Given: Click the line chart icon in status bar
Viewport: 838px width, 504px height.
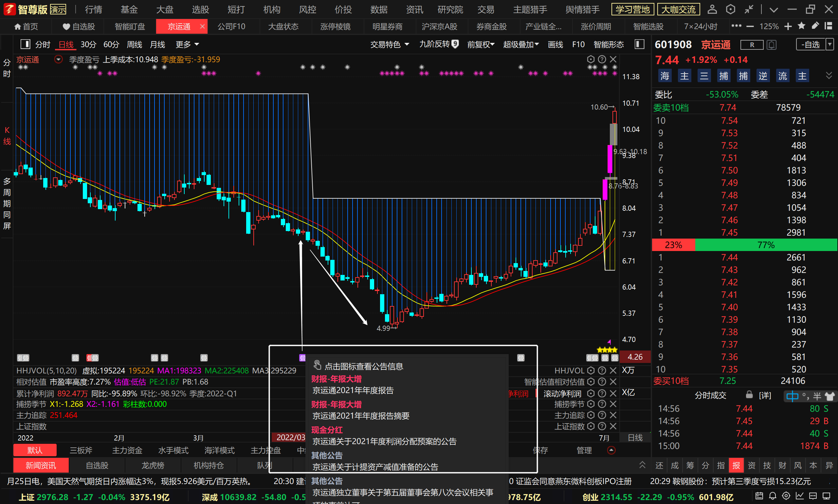Looking at the screenshot, I should (799, 496).
